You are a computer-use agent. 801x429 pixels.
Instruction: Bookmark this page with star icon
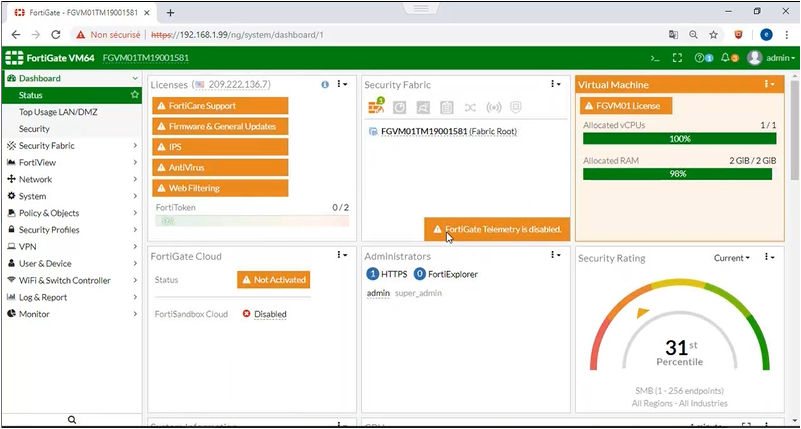pos(714,34)
